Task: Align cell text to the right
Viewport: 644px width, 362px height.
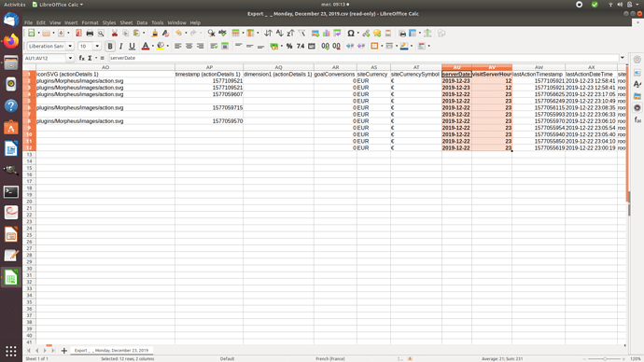Action: click(x=200, y=46)
